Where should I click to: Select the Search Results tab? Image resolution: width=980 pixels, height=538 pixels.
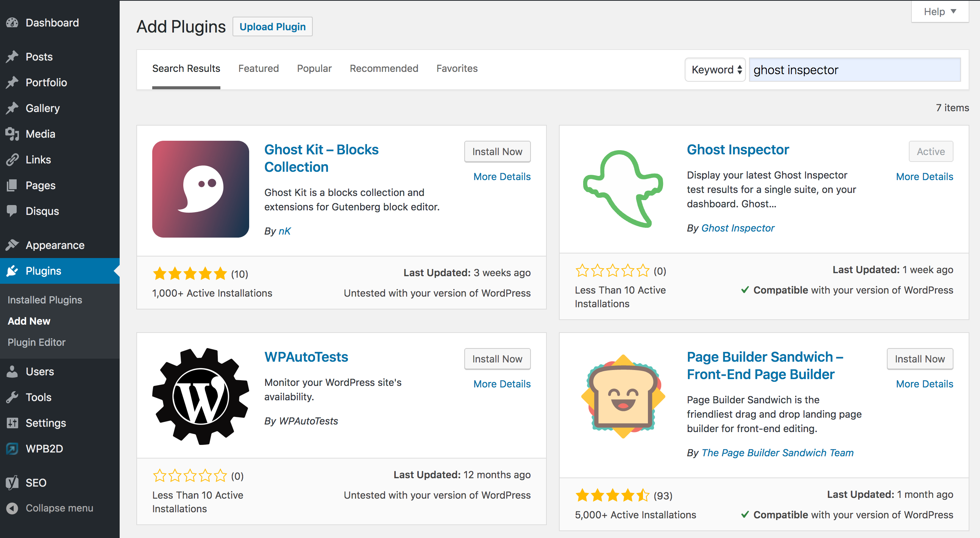click(186, 69)
